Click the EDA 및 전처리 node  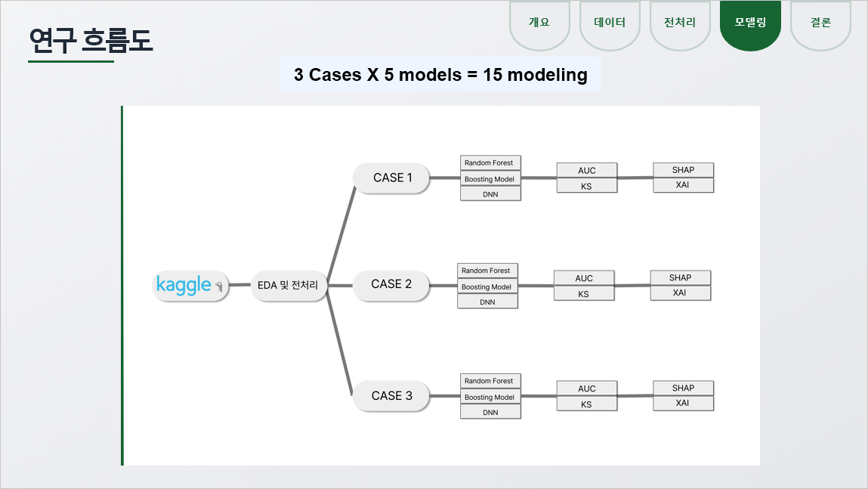[289, 286]
